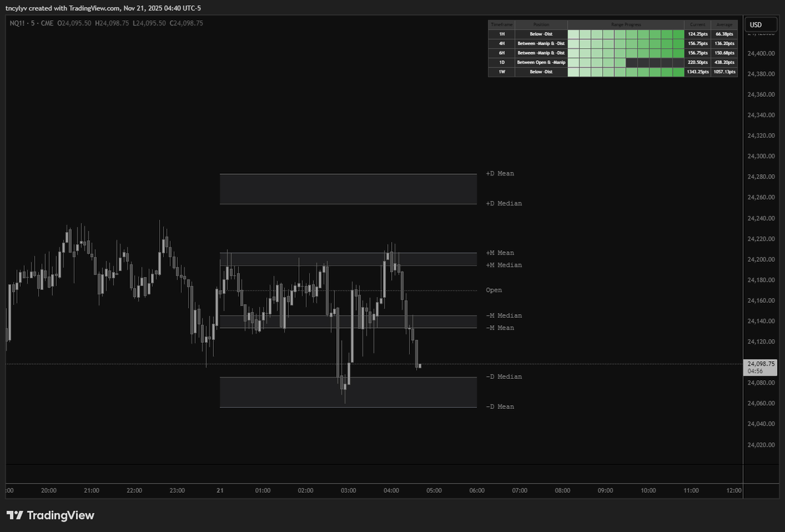The width and height of the screenshot is (785, 532).
Task: Click the Range Progress column header
Action: 626,24
